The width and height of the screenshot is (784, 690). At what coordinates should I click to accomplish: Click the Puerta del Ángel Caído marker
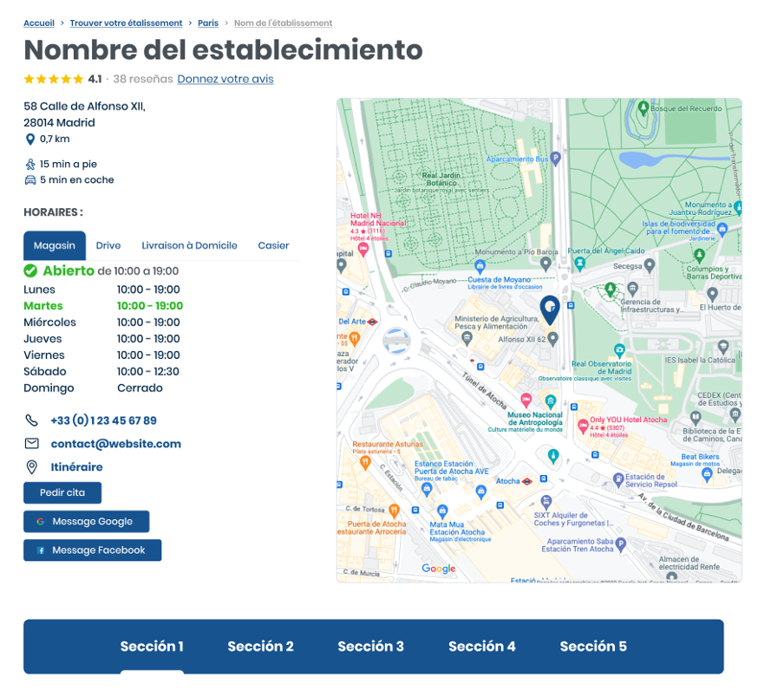coord(579,264)
